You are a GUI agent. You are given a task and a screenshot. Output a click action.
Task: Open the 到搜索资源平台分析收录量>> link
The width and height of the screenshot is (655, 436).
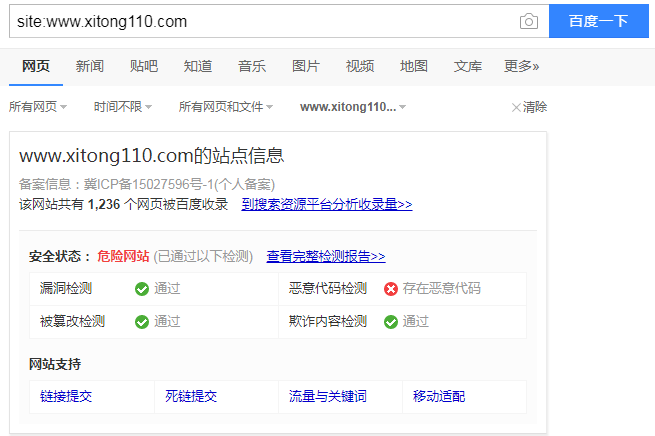pyautogui.click(x=327, y=204)
